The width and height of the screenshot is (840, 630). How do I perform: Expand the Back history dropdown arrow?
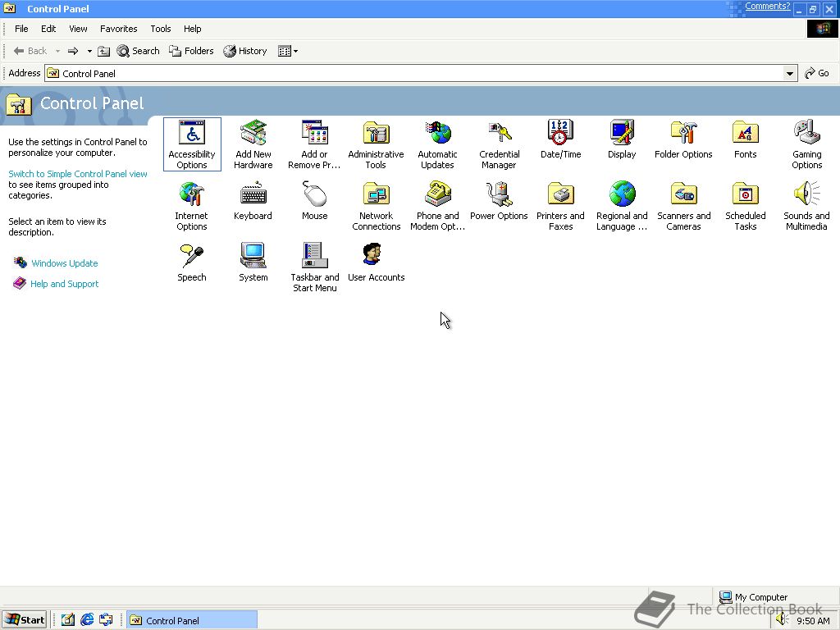coord(58,52)
